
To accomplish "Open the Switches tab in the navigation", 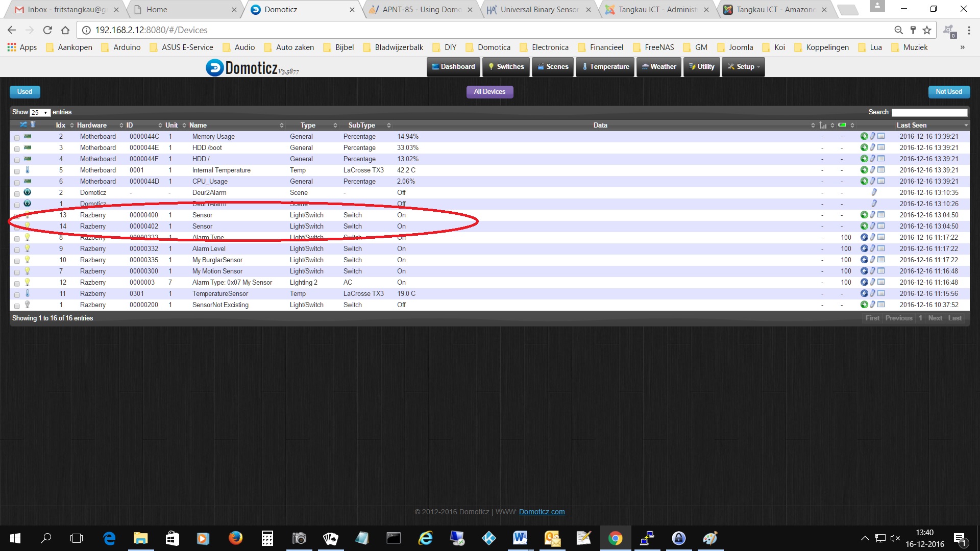I will pos(506,67).
